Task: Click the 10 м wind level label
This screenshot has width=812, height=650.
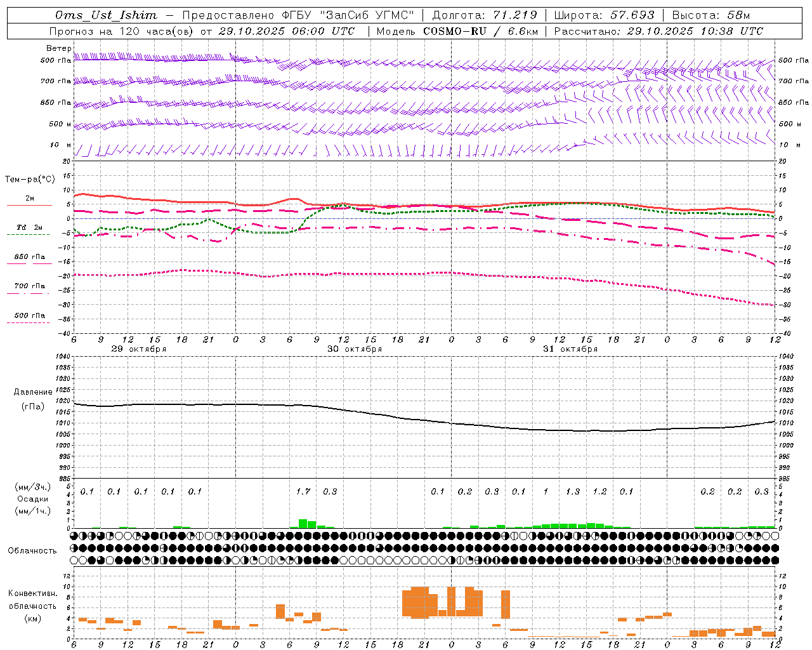Action: 60,145
